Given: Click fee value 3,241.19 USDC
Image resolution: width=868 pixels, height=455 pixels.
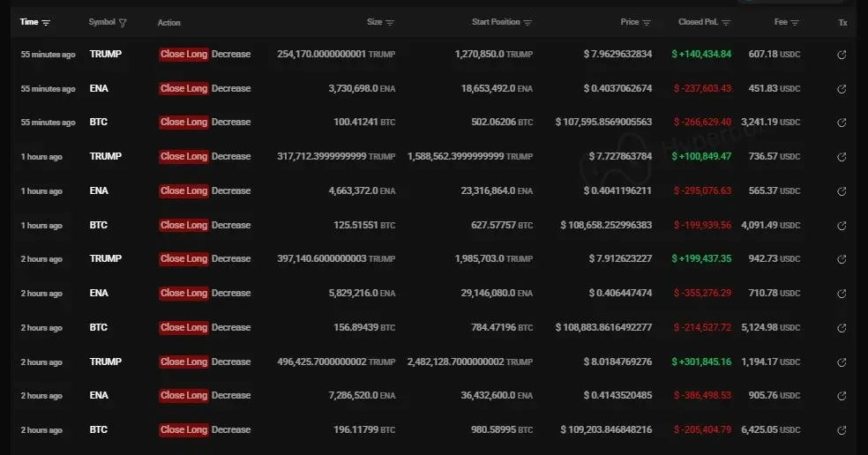Looking at the screenshot, I should click(x=771, y=123).
